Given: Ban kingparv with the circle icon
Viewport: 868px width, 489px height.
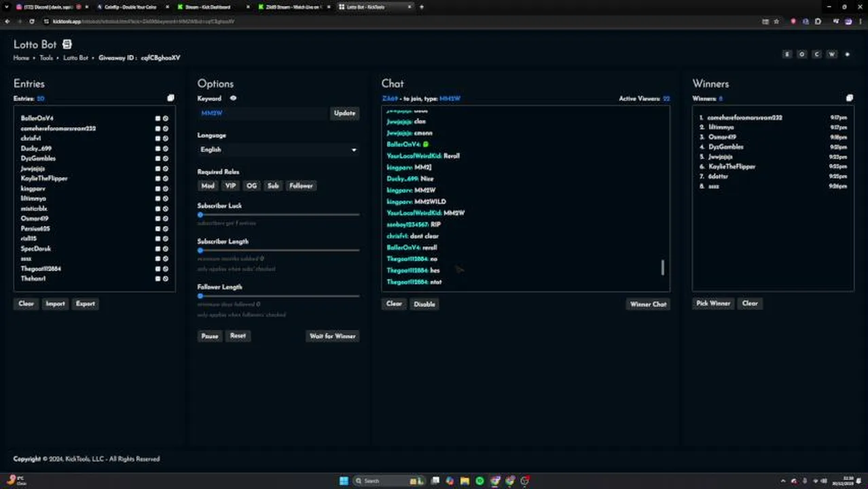Looking at the screenshot, I should 165,188.
